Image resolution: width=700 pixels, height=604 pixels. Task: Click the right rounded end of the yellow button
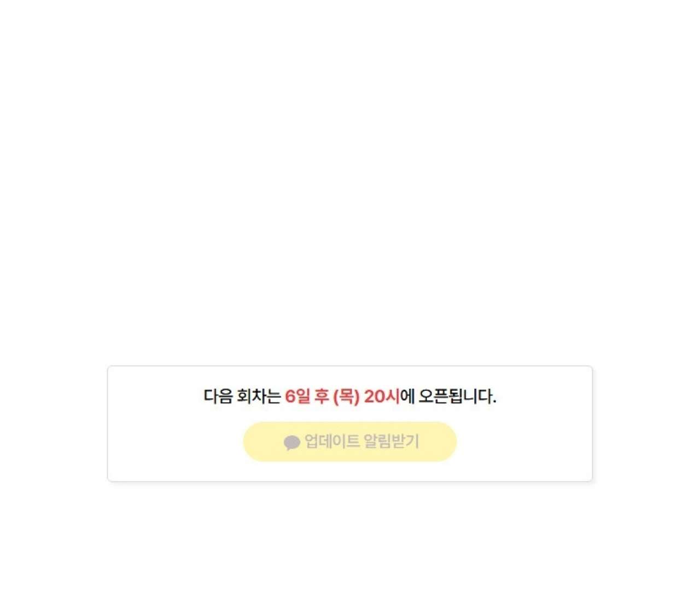tap(446, 442)
